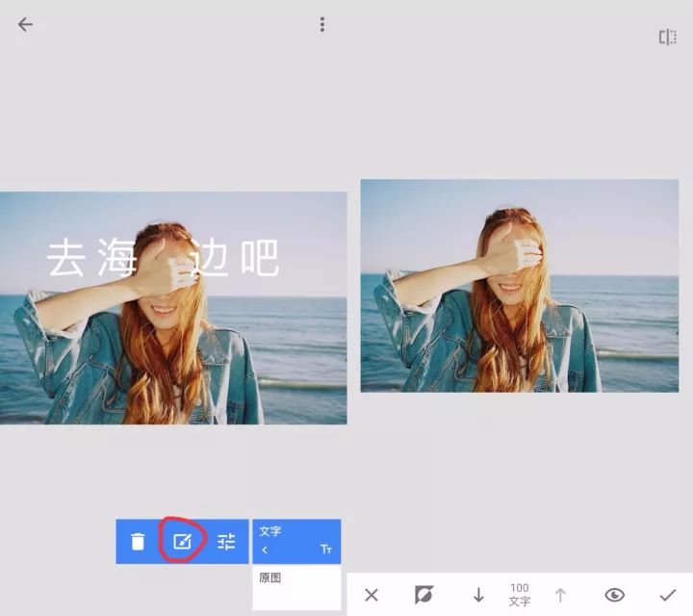Open the three-dot overflow menu

(x=322, y=25)
